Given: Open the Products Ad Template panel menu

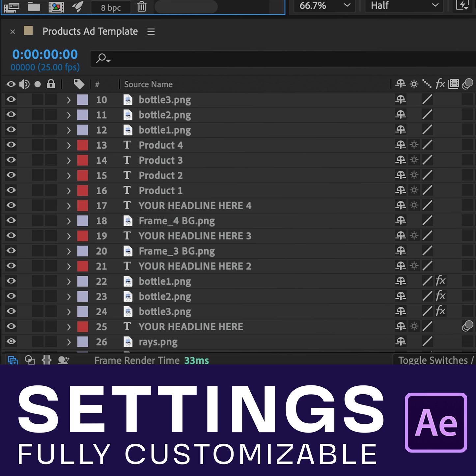Looking at the screenshot, I should pos(151,32).
